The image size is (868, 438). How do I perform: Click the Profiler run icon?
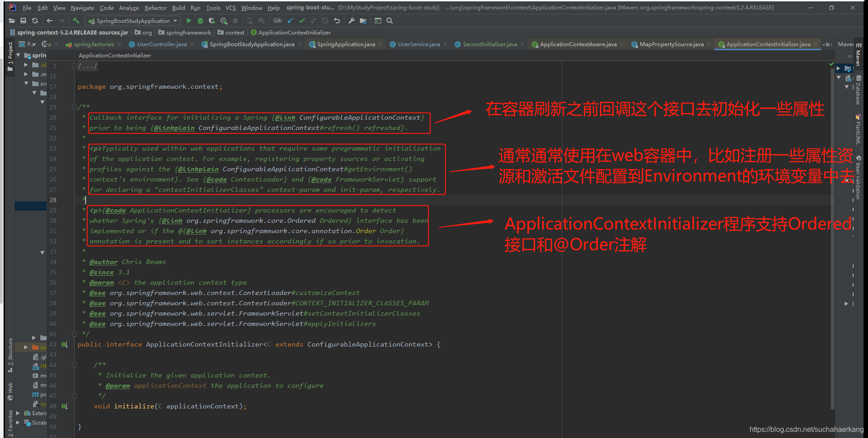pyautogui.click(x=223, y=21)
